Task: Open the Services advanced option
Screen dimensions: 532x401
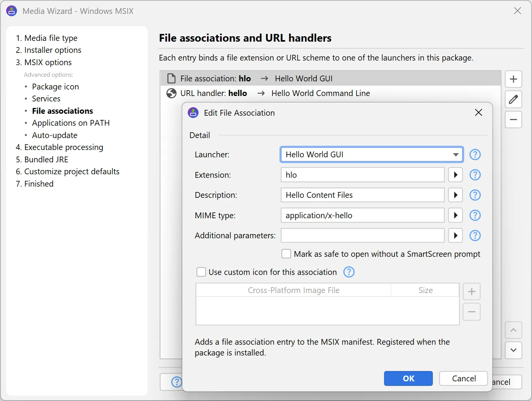Action: click(46, 99)
